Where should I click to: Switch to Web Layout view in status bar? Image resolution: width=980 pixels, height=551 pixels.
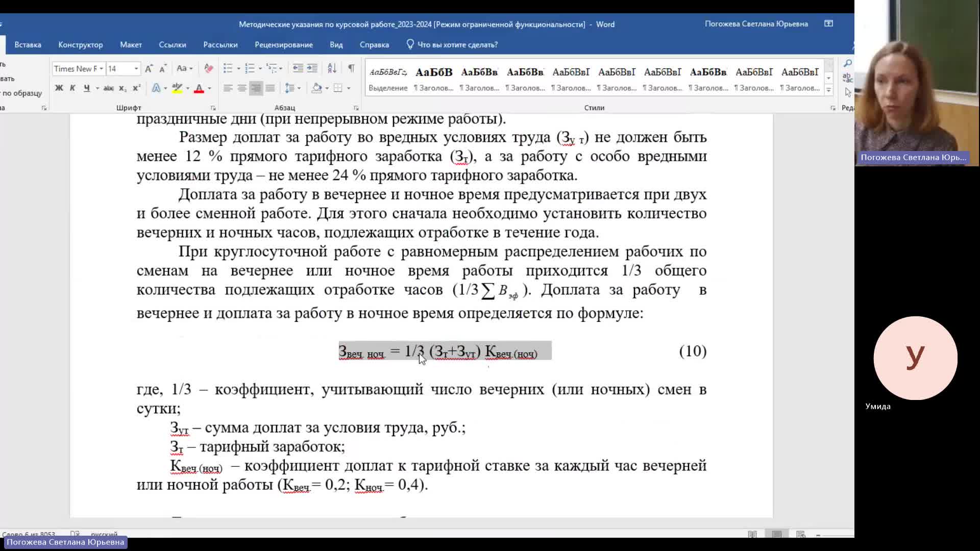[801, 534]
